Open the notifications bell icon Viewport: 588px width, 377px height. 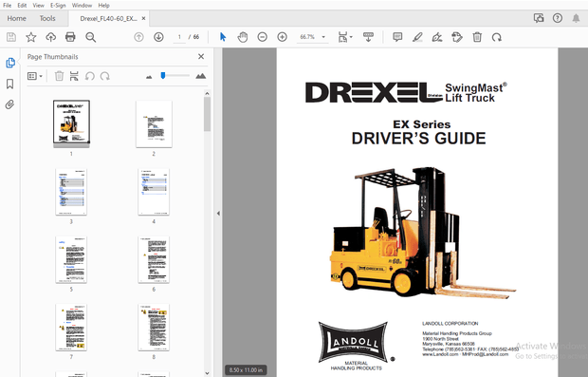[x=576, y=18]
